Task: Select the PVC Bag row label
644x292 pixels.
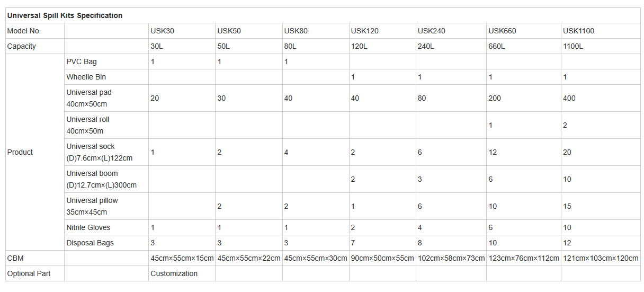Action: point(82,61)
